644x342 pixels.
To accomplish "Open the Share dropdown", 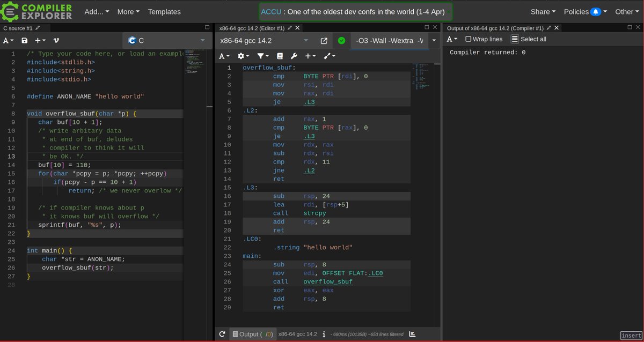I will click(x=543, y=11).
